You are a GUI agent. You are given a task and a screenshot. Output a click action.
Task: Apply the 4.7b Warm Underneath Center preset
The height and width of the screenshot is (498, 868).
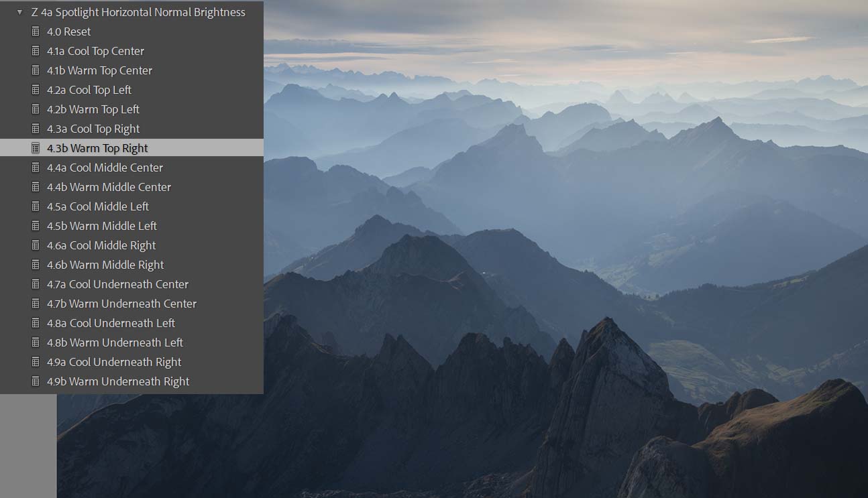coord(121,304)
